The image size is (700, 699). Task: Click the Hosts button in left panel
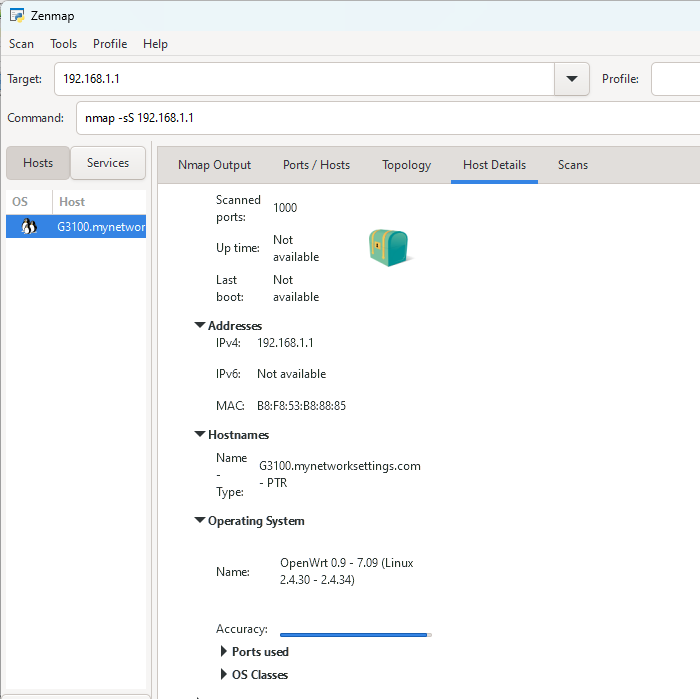[x=38, y=163]
